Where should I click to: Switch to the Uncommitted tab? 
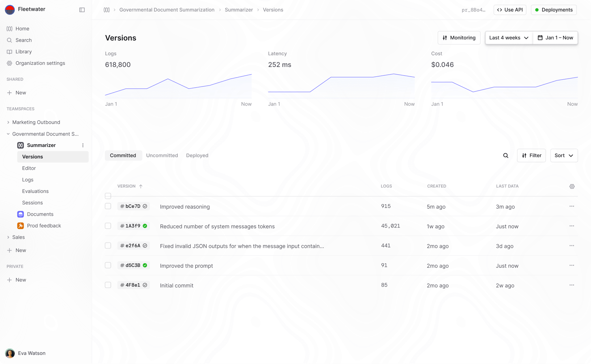pyautogui.click(x=162, y=156)
